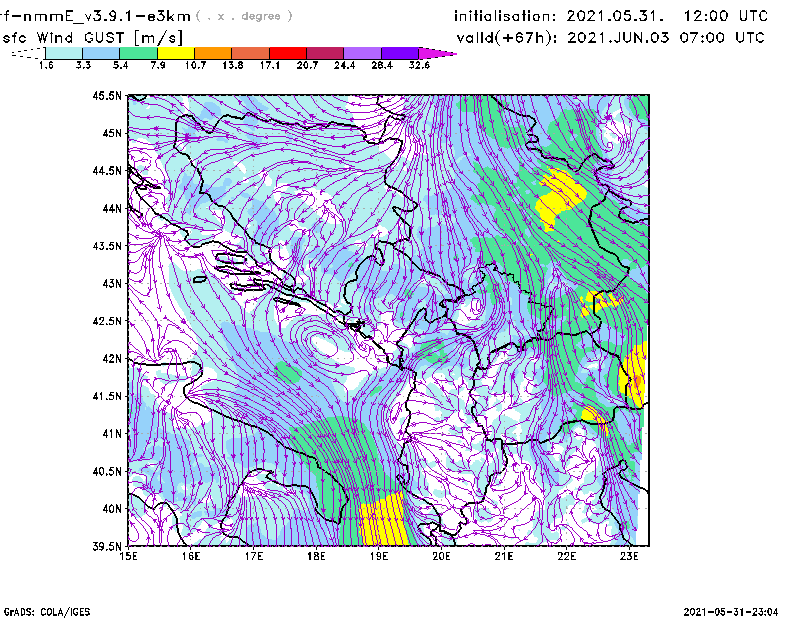Click the 22E longitude label

[x=566, y=556]
